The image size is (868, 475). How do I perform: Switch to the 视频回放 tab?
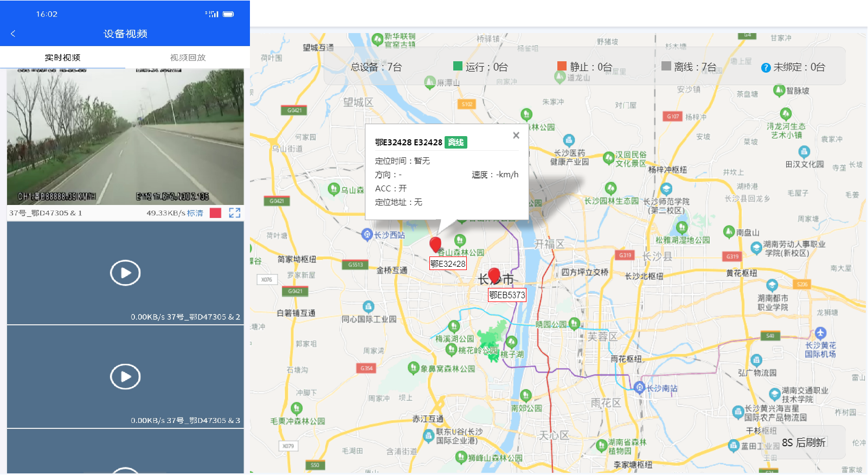188,57
